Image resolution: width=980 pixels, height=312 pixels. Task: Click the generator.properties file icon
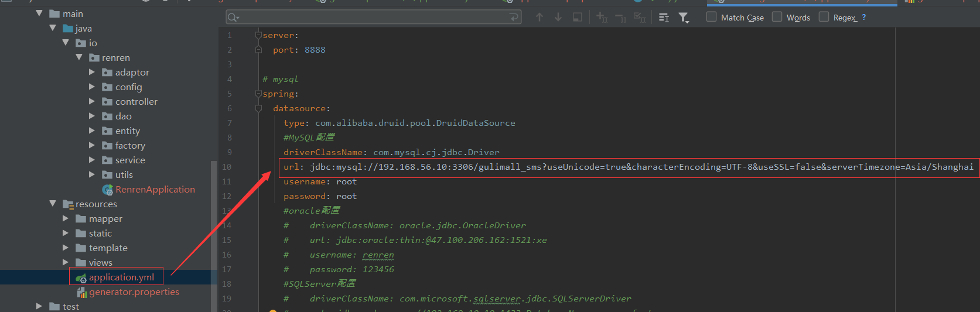(x=81, y=292)
